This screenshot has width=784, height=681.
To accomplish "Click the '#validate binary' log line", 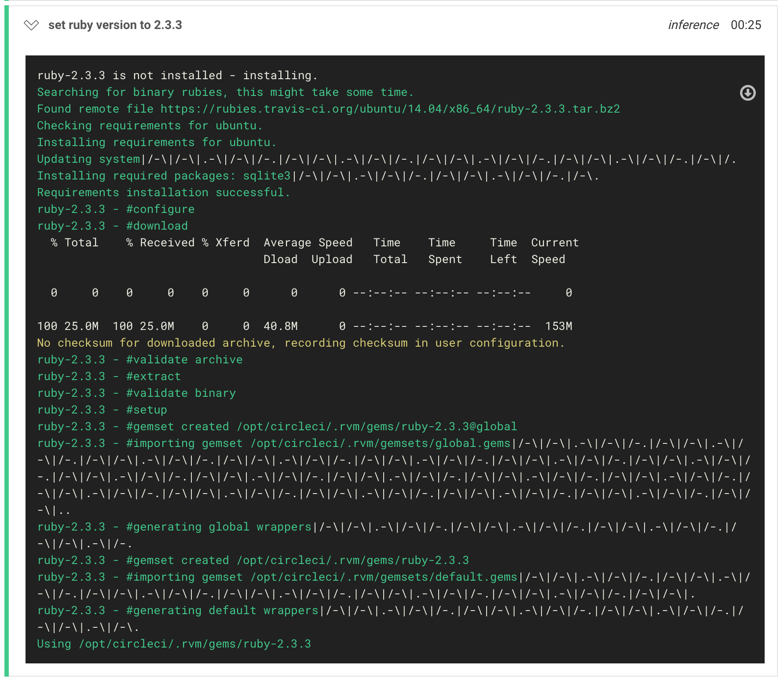I will 136,393.
